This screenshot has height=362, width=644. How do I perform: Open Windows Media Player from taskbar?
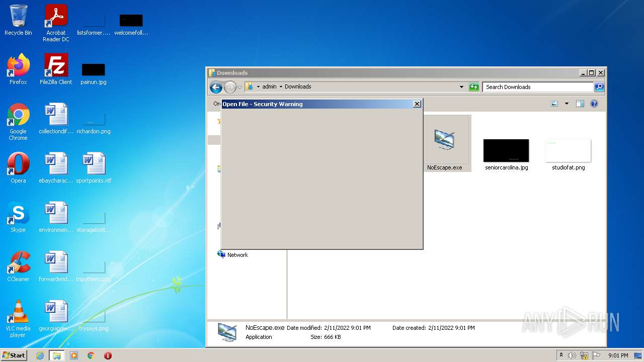point(74,355)
